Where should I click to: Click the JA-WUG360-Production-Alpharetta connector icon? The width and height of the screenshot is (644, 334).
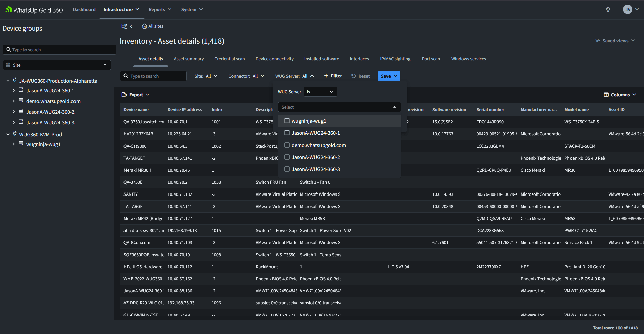point(15,80)
